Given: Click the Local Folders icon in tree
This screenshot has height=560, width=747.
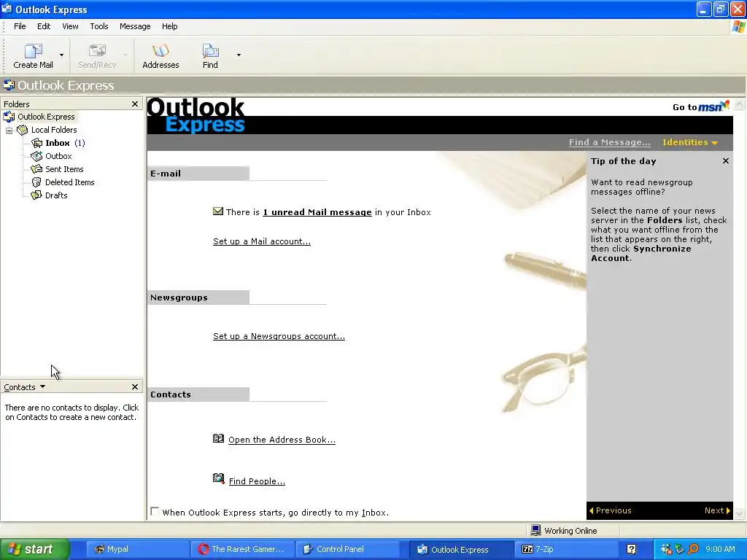Looking at the screenshot, I should 23,130.
